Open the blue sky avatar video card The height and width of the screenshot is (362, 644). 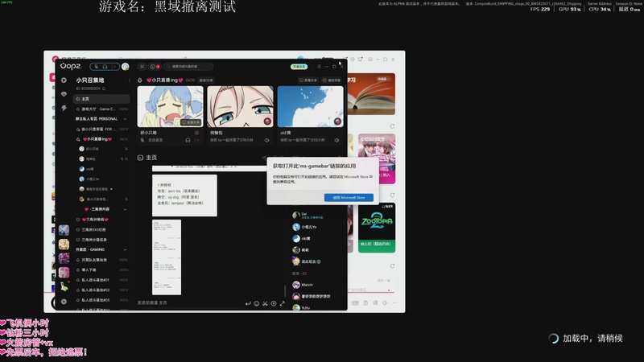[311, 107]
